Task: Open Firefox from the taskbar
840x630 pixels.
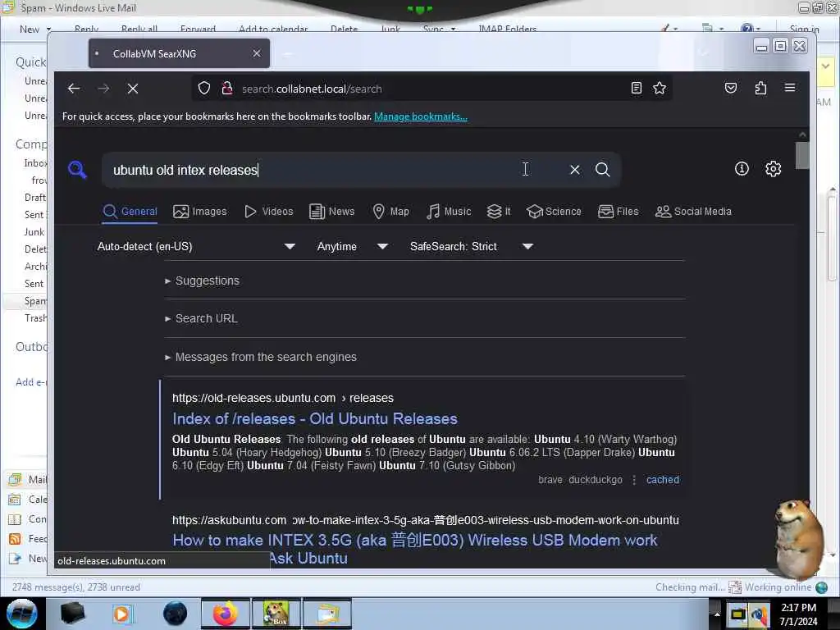Action: tap(226, 614)
